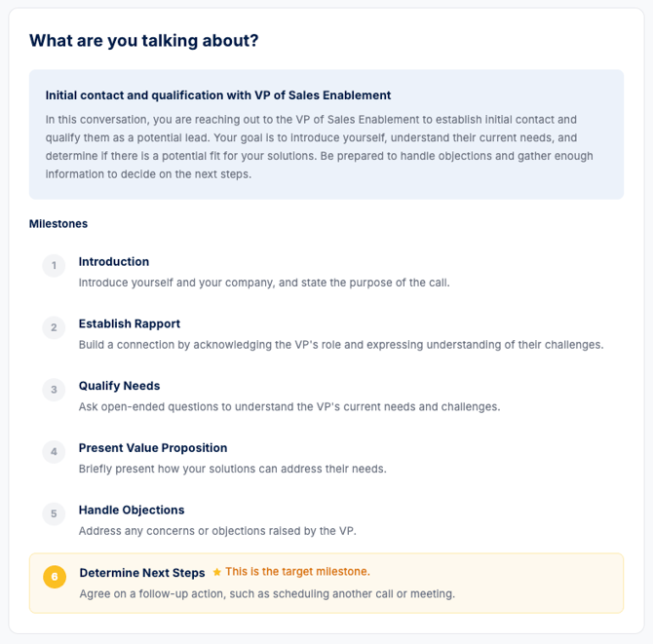
Task: Click the Milestones section label
Action: pyautogui.click(x=58, y=224)
